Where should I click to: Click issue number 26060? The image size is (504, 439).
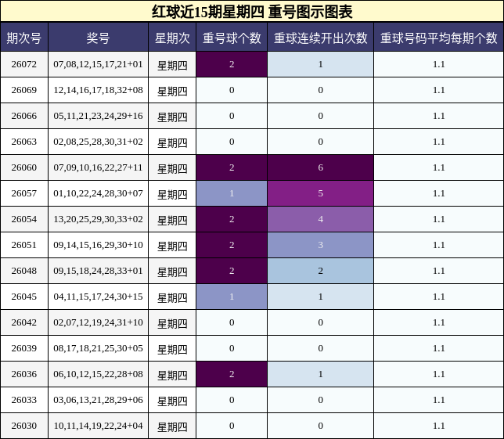24,167
